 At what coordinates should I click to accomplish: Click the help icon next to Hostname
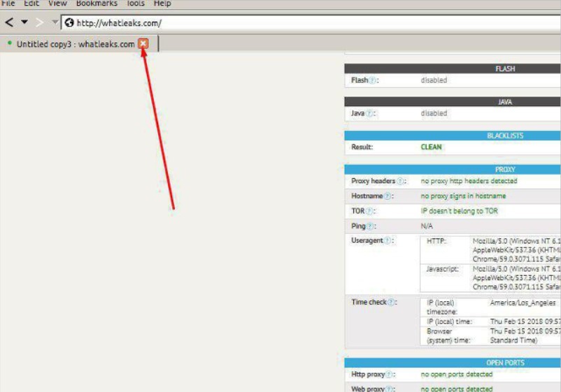tap(388, 196)
